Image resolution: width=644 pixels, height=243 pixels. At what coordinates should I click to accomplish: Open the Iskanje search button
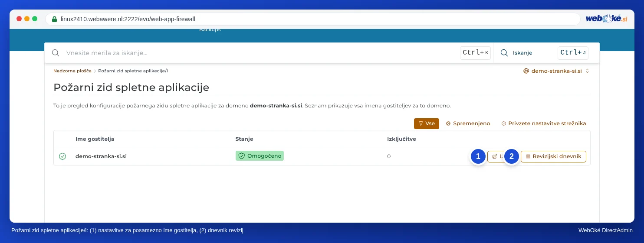(x=522, y=53)
